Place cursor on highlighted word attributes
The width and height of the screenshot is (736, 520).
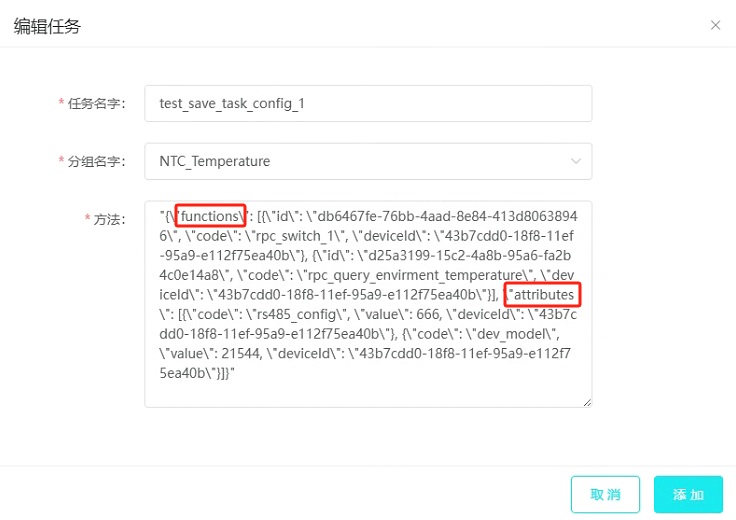pyautogui.click(x=544, y=294)
